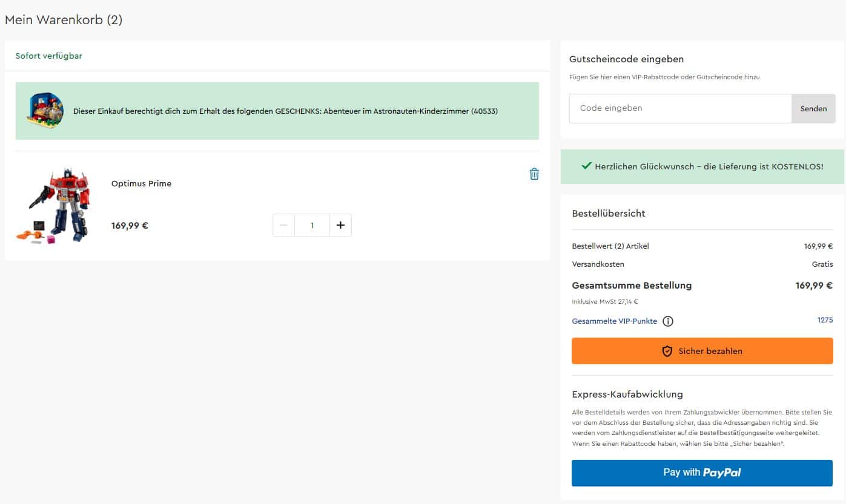
Task: Click the VIP-Rabattcode hint text
Action: pyautogui.click(x=664, y=77)
